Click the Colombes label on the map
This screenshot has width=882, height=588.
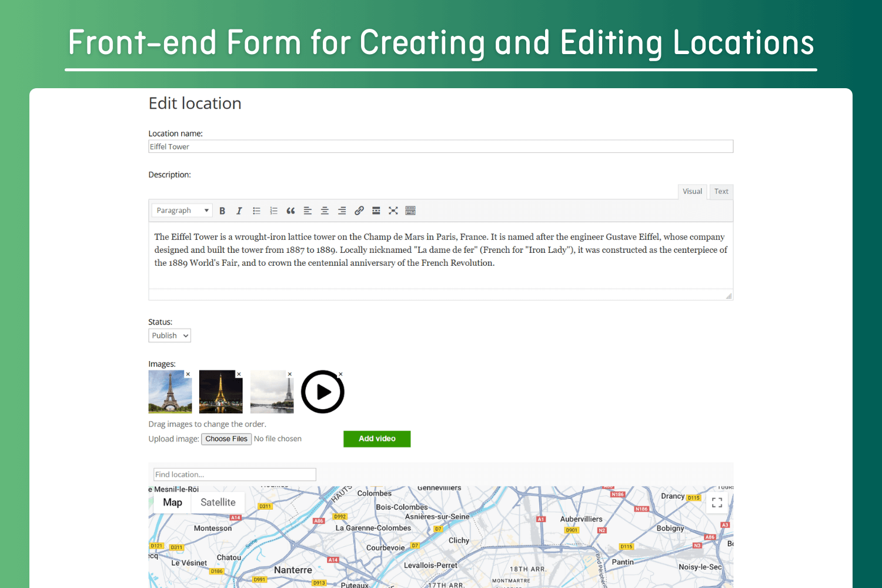(374, 493)
